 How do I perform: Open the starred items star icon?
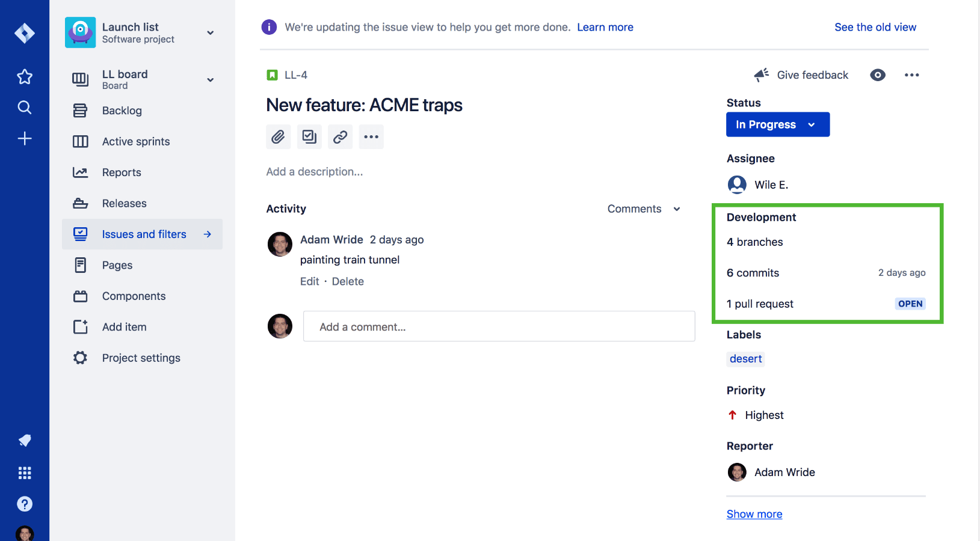pos(25,76)
